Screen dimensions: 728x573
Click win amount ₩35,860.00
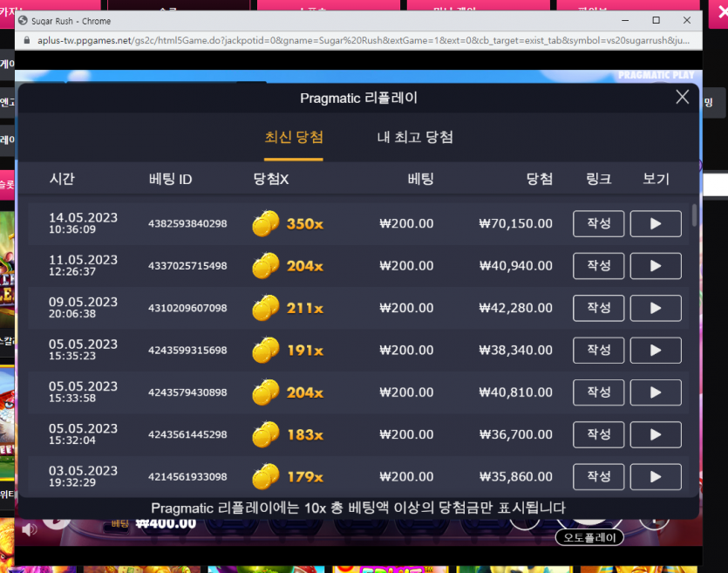point(515,477)
